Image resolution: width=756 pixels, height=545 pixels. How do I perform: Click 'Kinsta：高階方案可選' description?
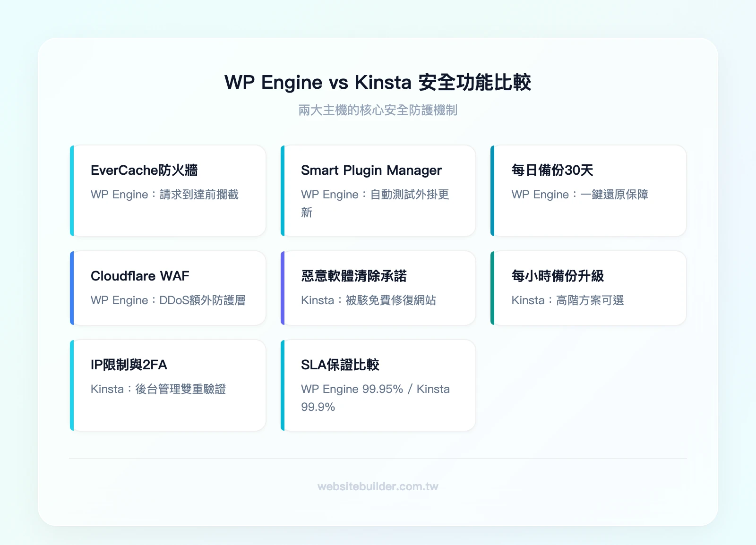point(568,300)
